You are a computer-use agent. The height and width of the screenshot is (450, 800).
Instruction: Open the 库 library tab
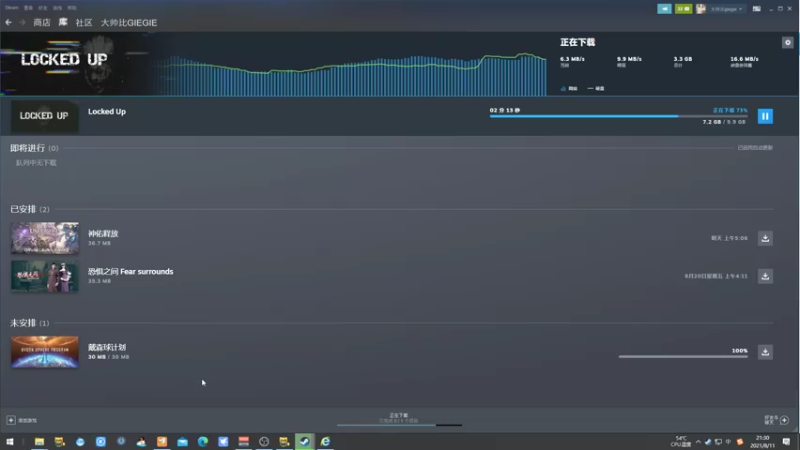[x=63, y=22]
